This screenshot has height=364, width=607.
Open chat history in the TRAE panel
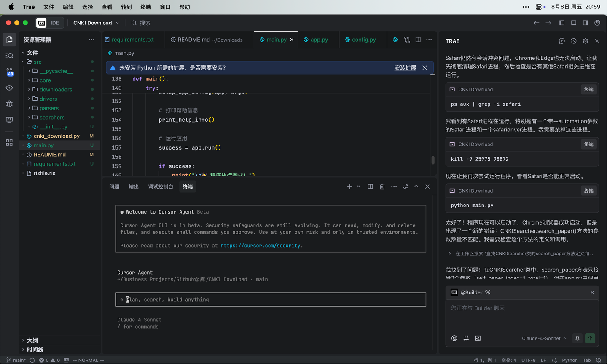pos(573,41)
